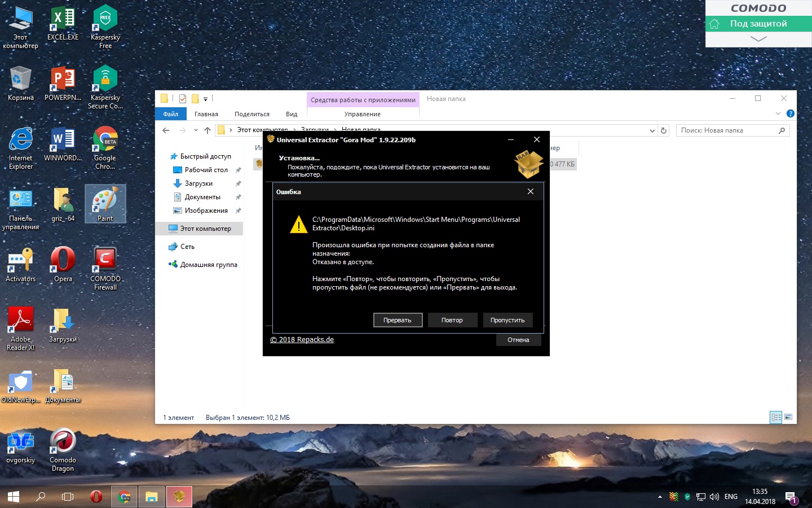Switch Explorer to details view layout
This screenshot has width=812, height=508.
tap(776, 417)
